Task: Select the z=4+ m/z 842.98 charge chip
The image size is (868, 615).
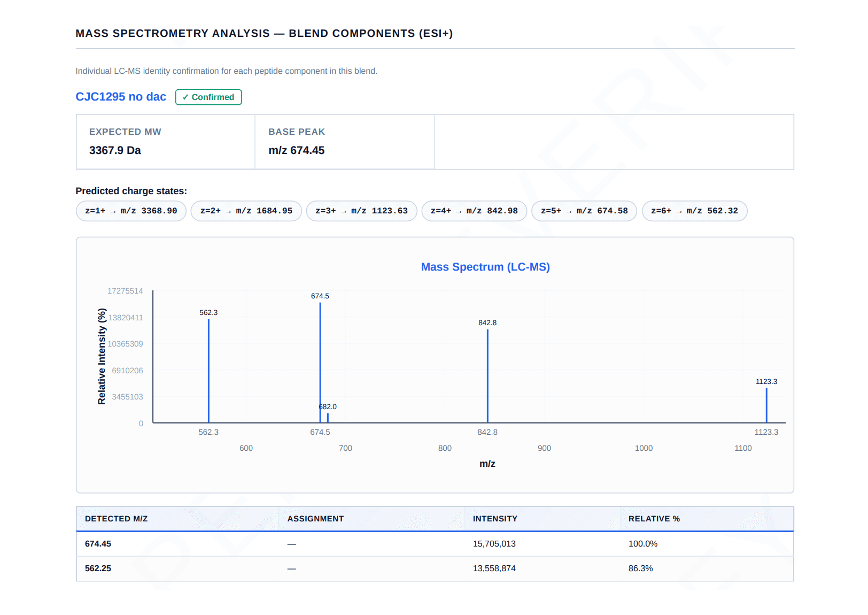Action: 474,211
